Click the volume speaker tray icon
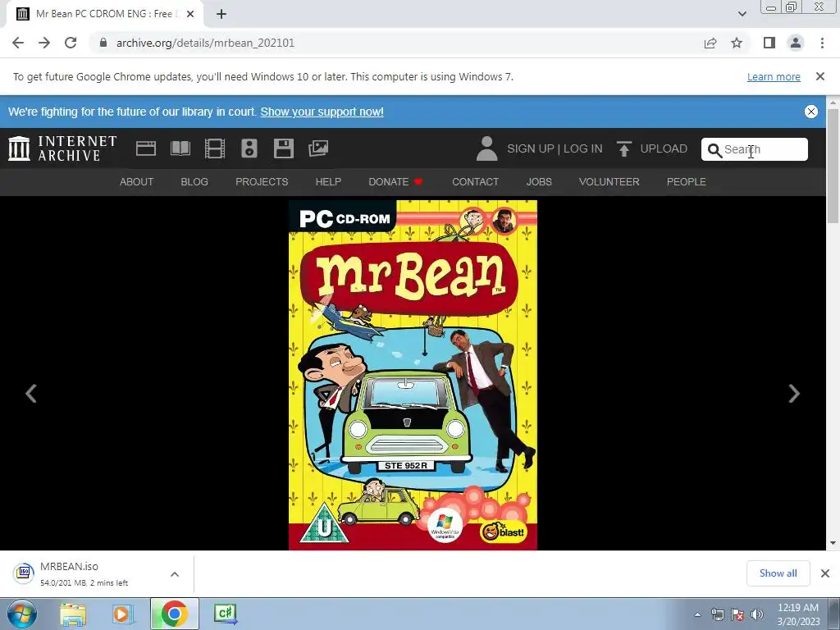Screen dimensions: 840x630 pyautogui.click(x=757, y=614)
